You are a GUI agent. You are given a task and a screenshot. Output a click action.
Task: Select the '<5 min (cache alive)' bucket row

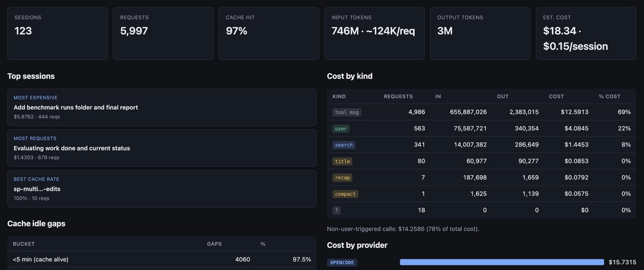162,259
